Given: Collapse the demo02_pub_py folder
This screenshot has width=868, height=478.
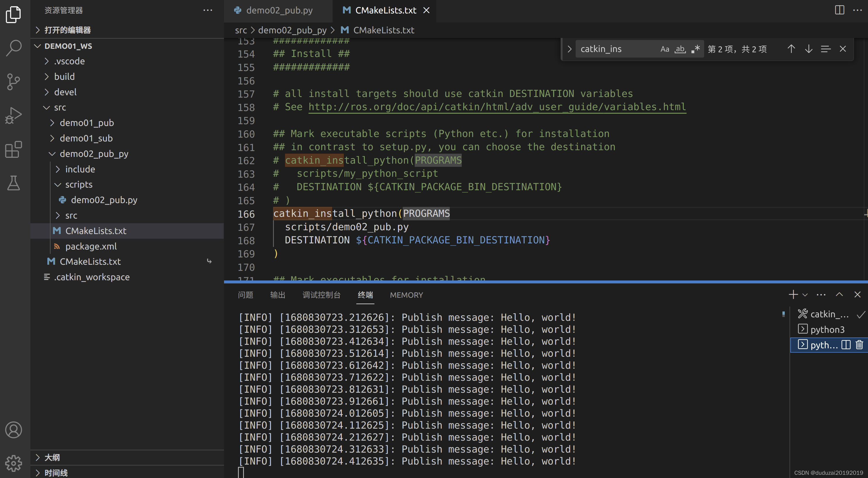Looking at the screenshot, I should [127, 154].
